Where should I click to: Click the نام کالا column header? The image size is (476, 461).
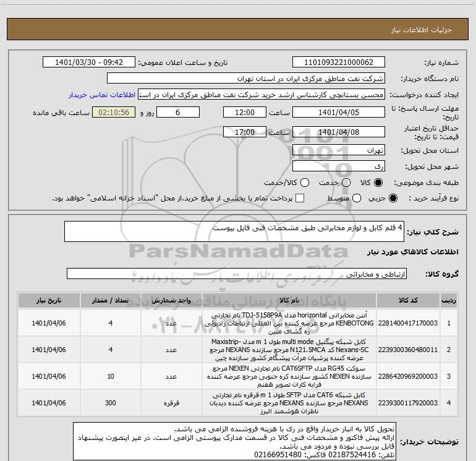289,301
